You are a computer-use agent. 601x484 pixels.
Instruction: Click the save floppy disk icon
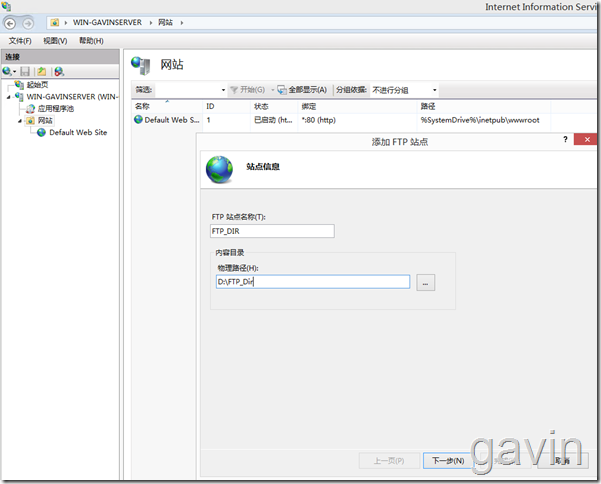(25, 71)
